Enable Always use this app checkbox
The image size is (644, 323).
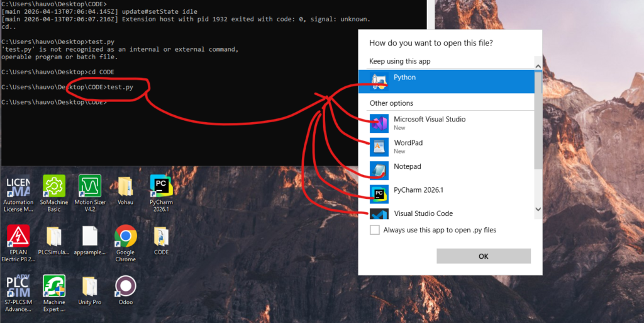[375, 230]
